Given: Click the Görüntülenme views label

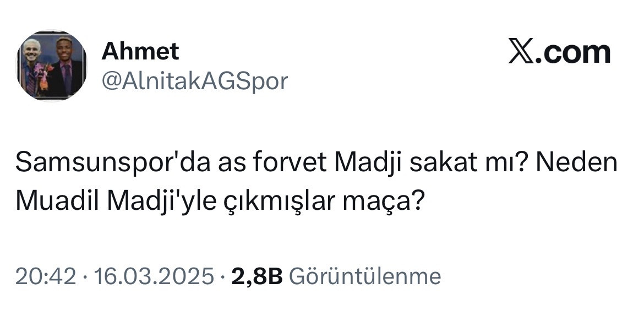Looking at the screenshot, I should [364, 276].
